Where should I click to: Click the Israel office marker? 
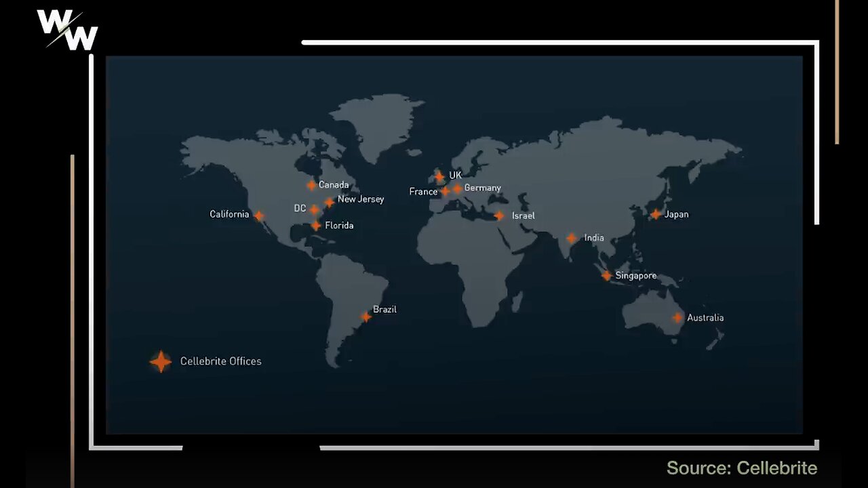pyautogui.click(x=499, y=216)
